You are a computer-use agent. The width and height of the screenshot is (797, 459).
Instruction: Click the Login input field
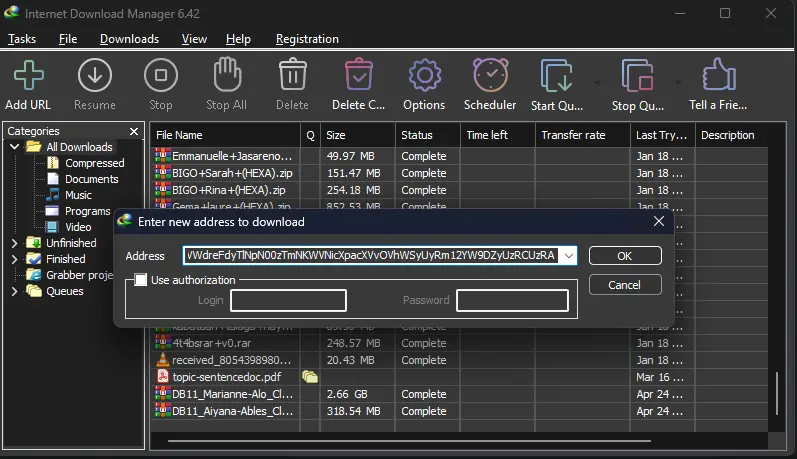tap(288, 300)
